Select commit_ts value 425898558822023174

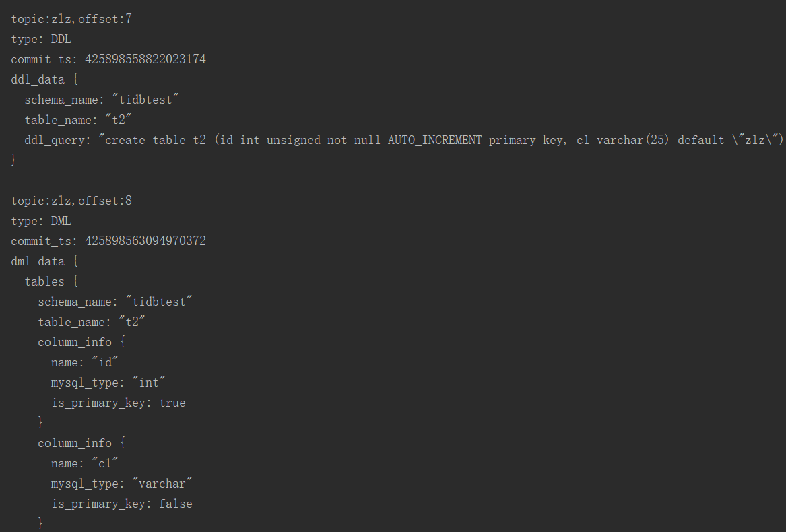click(145, 59)
